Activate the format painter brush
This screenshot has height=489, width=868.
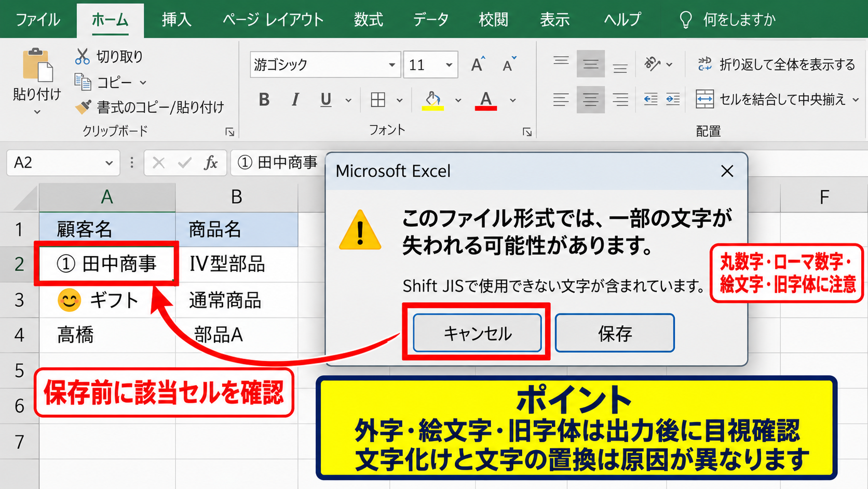tap(83, 107)
